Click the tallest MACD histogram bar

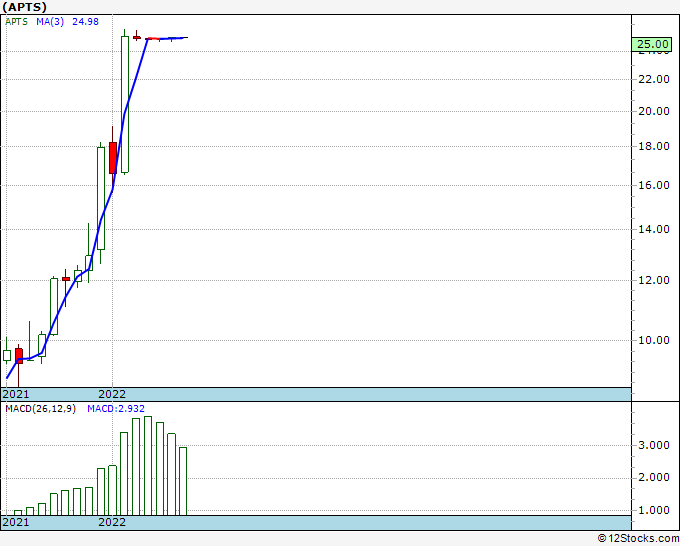(147, 466)
